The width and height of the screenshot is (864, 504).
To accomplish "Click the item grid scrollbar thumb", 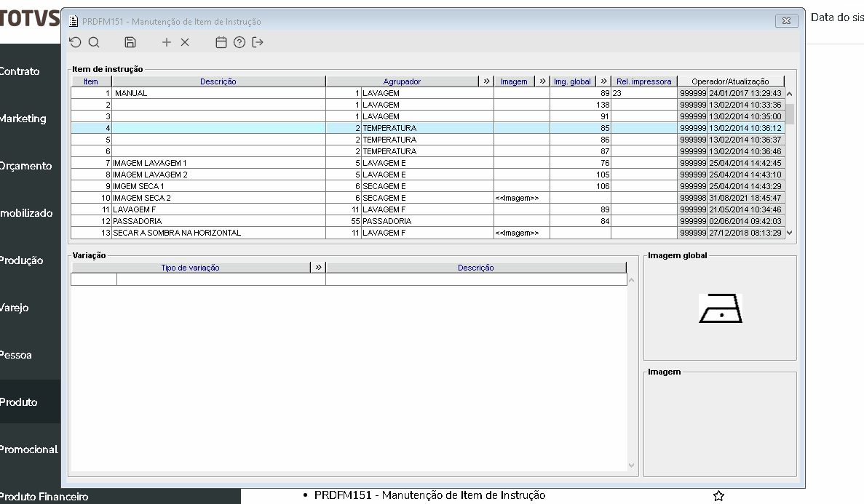I will (x=790, y=114).
